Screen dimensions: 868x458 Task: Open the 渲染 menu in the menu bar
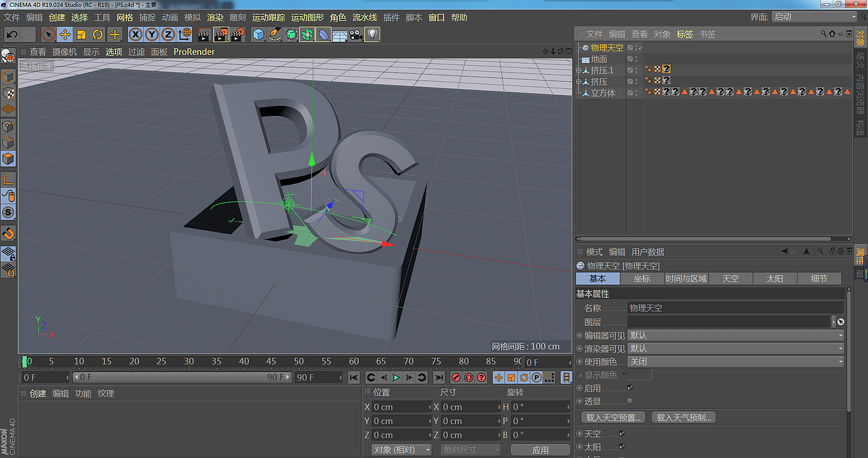coord(215,17)
